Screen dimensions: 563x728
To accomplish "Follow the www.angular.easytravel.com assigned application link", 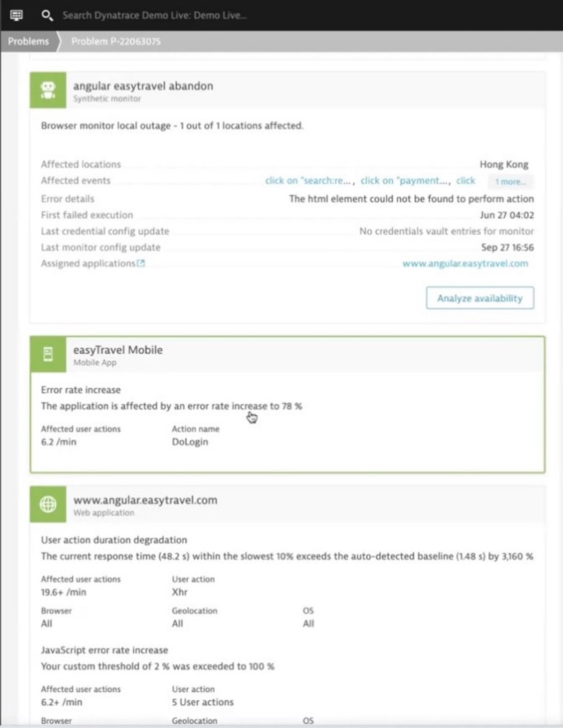I will coord(465,263).
